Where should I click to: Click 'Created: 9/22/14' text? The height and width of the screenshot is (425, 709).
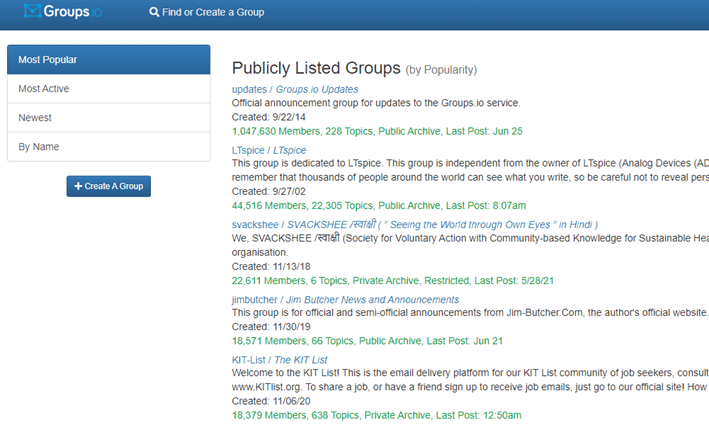(x=269, y=117)
